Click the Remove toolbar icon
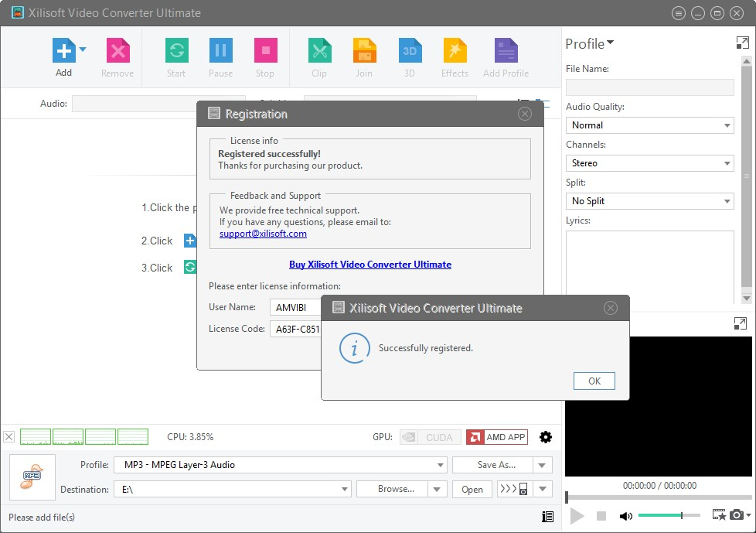 (118, 50)
